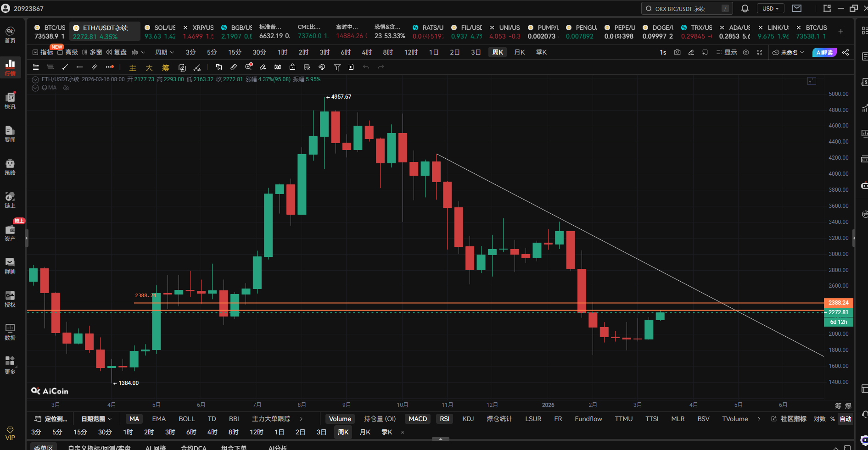Open the USD currency dropdown
This screenshot has width=868, height=450.
click(771, 8)
